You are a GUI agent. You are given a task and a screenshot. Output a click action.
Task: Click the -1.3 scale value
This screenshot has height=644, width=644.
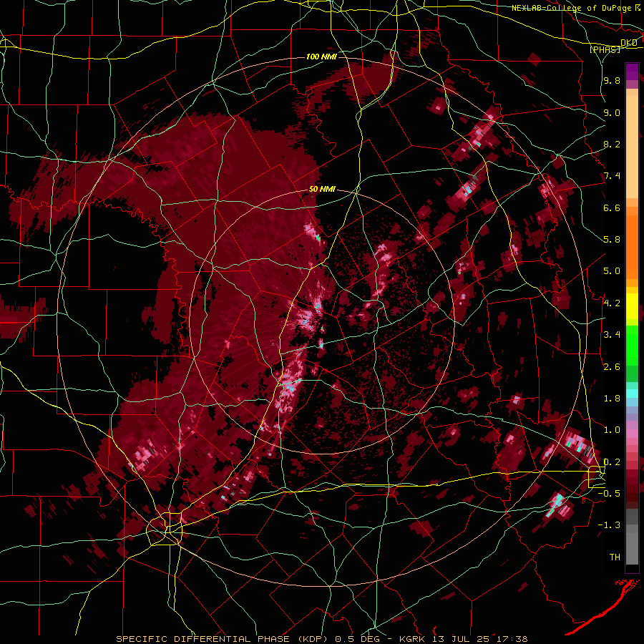(609, 525)
